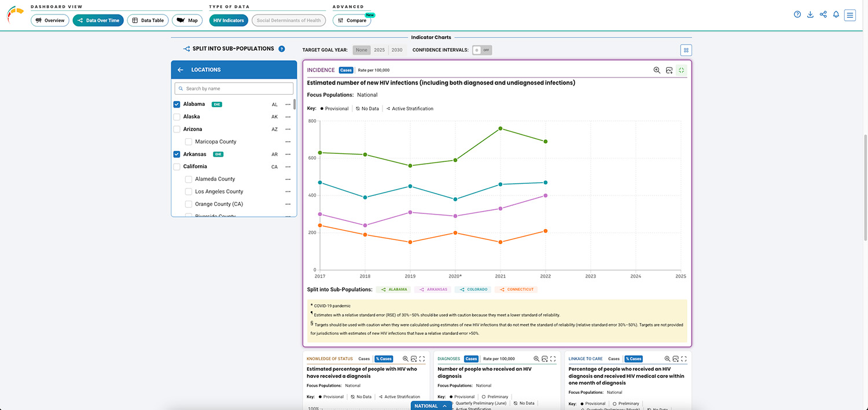The height and width of the screenshot is (410, 868).
Task: Open the Compare advanced option
Action: [352, 20]
